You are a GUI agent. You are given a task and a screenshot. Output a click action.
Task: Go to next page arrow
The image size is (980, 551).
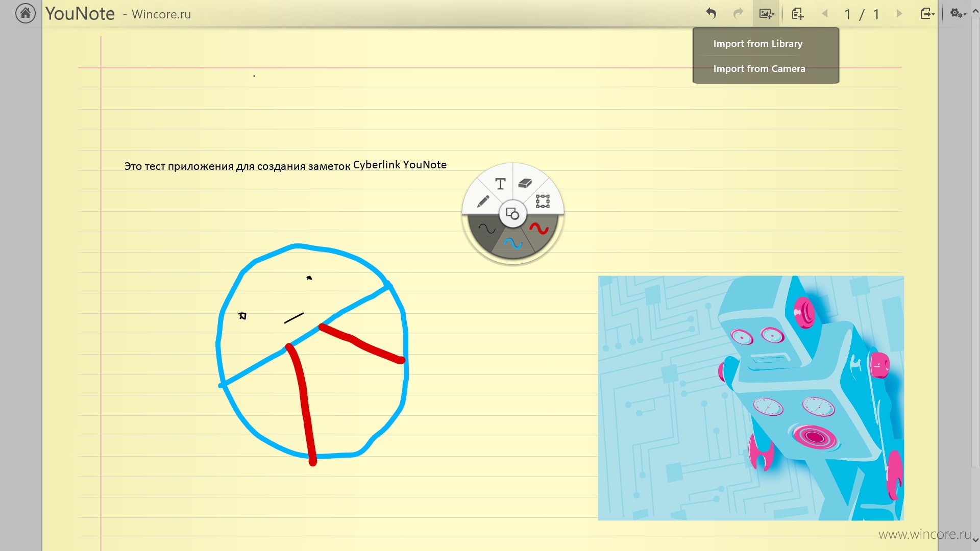tap(899, 13)
